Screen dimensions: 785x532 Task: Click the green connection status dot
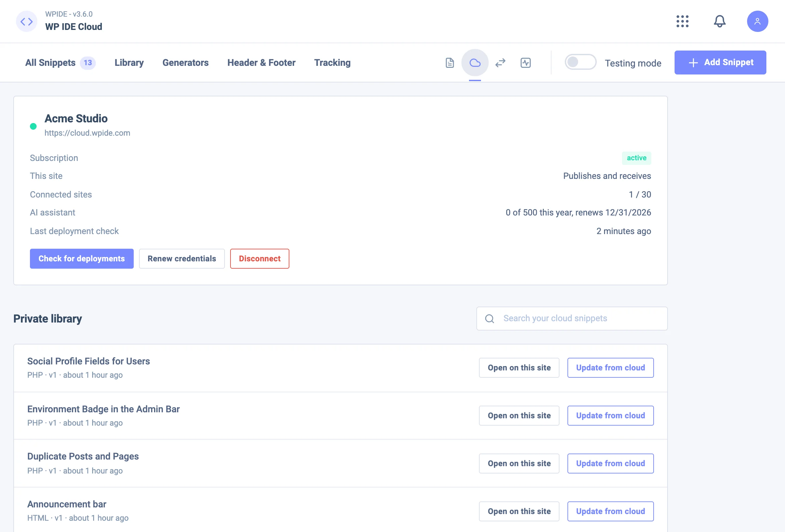33,126
